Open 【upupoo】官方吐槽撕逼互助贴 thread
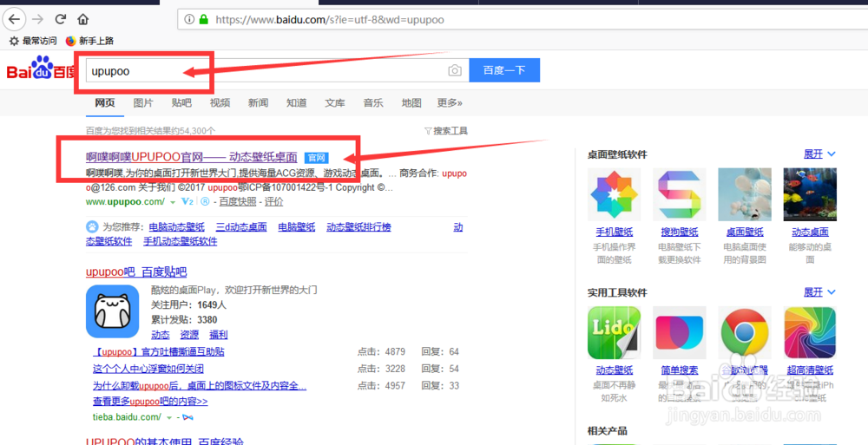868x445 pixels. coord(158,352)
